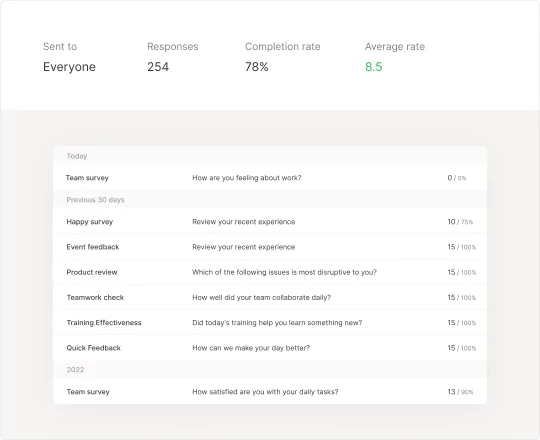Click Product review's 15 / 100% count
The width and height of the screenshot is (540, 440).
461,272
